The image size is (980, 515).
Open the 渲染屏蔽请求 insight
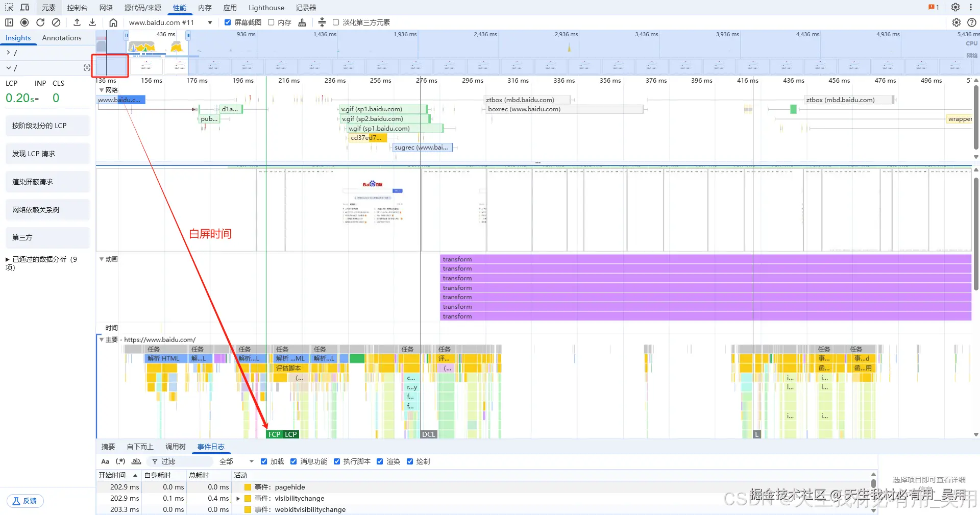47,182
